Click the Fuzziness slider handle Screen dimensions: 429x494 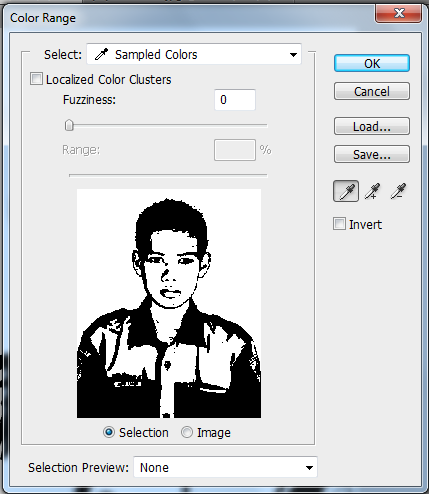coord(69,125)
